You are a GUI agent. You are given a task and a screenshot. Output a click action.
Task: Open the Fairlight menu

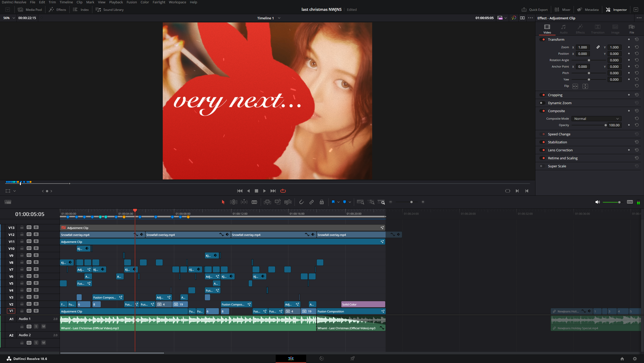[x=159, y=2]
